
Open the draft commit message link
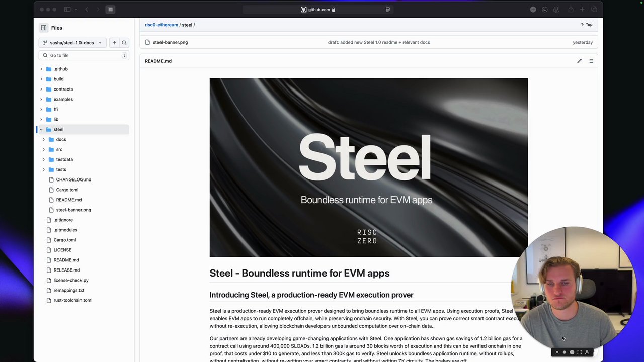(x=379, y=42)
